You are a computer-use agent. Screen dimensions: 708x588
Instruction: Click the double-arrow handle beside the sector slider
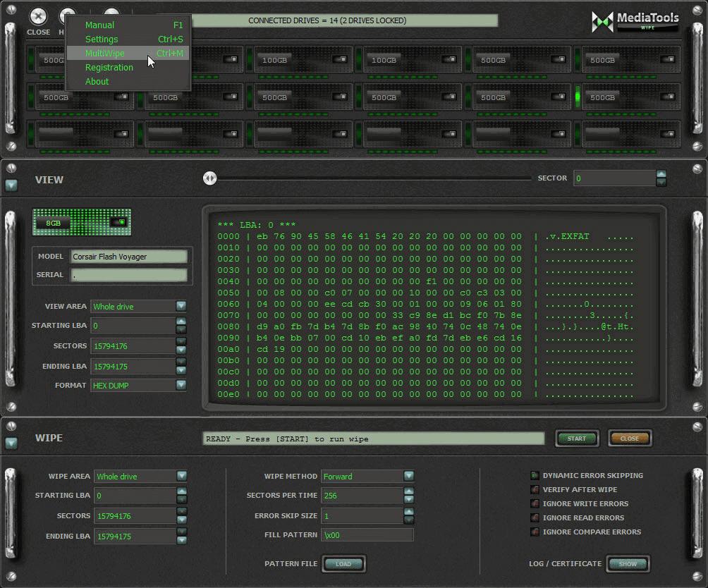pos(209,178)
